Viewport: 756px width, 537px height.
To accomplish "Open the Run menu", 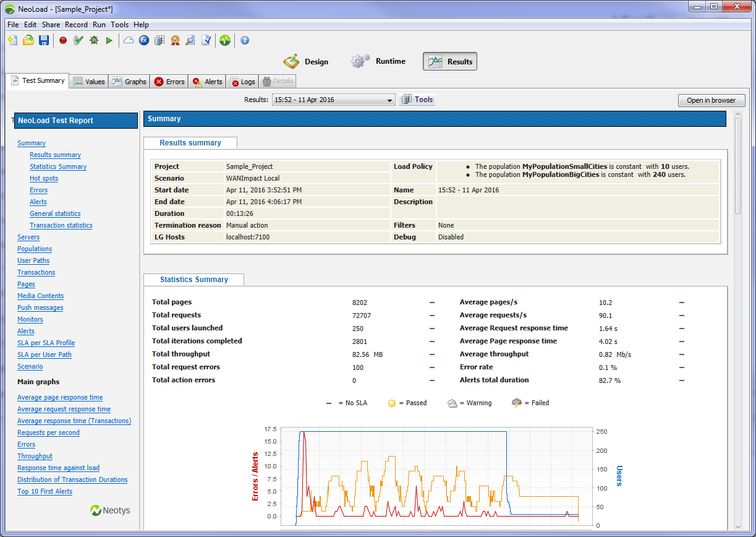I will coord(100,25).
